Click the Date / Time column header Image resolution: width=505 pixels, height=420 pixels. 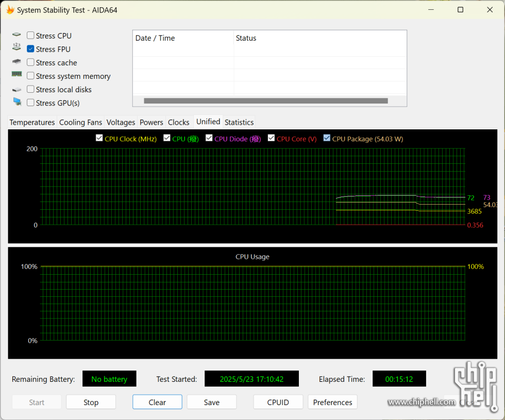point(183,38)
